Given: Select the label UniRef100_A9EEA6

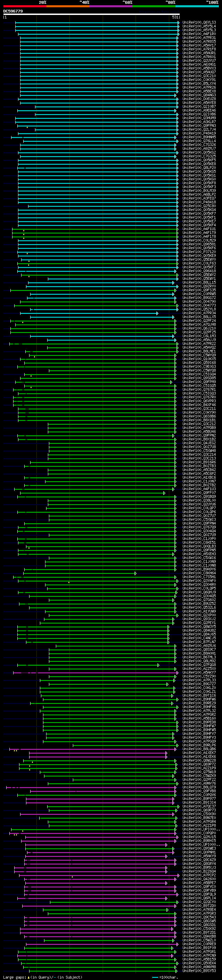Looking at the screenshot, I should click(199, 110).
